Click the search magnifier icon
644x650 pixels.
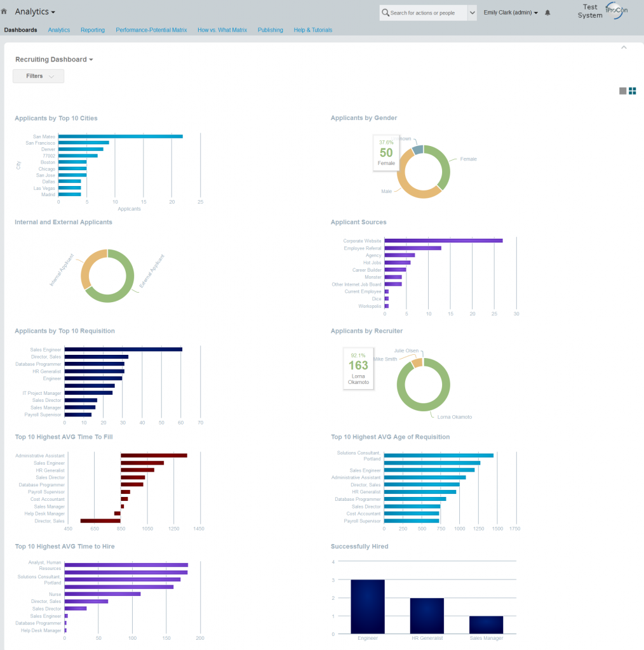click(x=386, y=12)
